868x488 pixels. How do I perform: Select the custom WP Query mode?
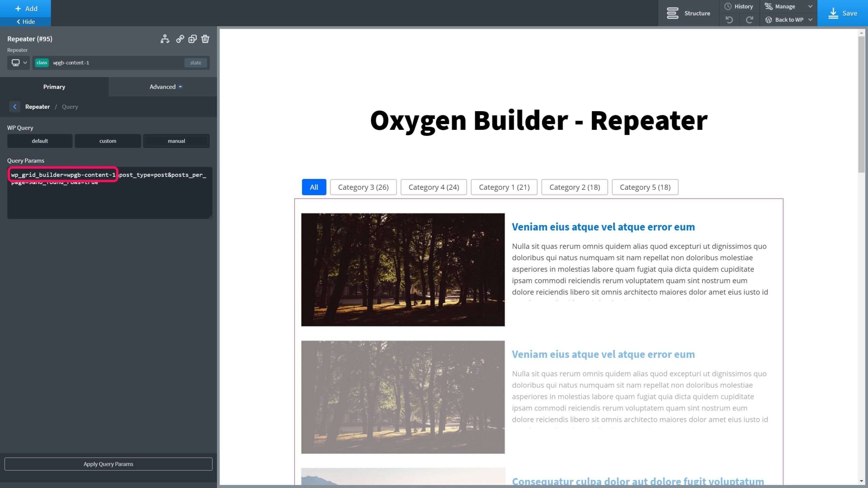point(107,141)
